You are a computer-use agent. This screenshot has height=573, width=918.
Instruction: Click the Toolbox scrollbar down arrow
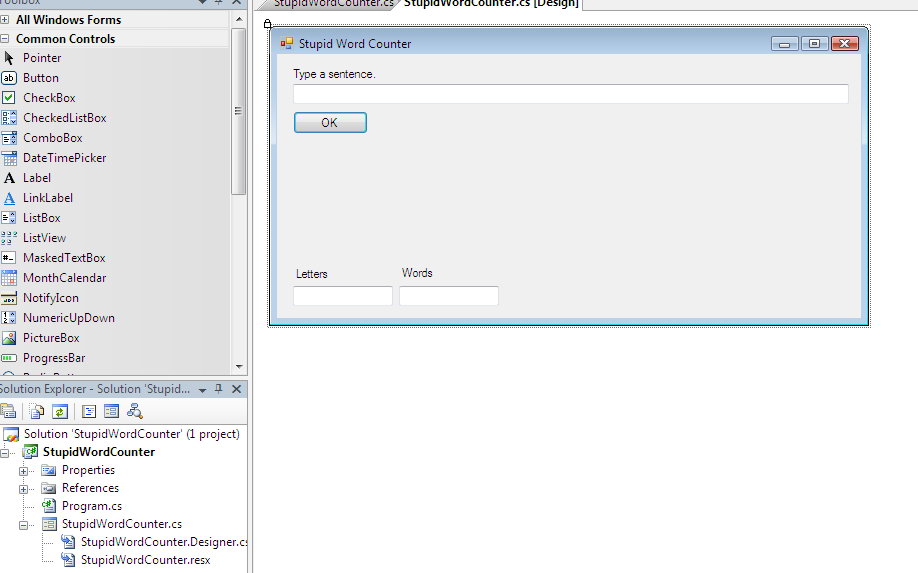click(x=239, y=367)
